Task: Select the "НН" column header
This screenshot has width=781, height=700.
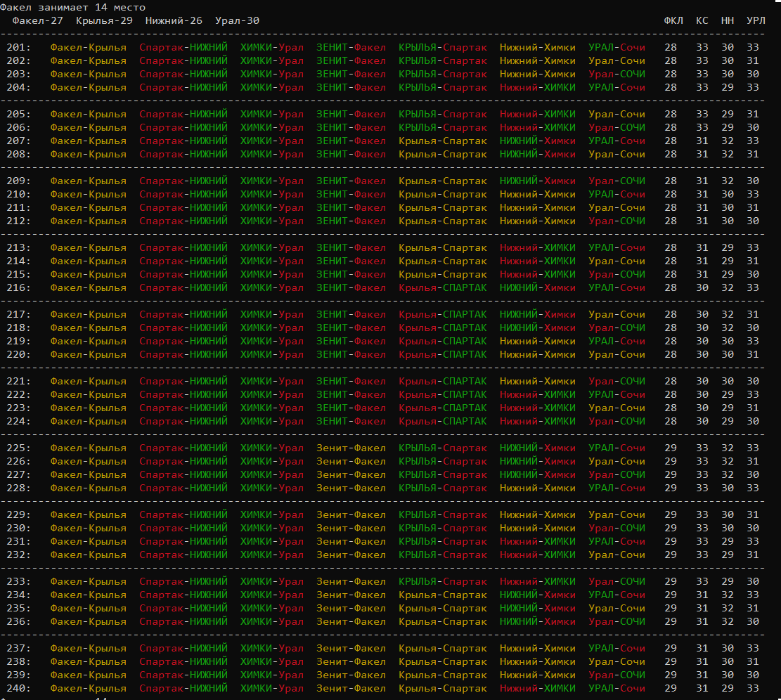Action: point(727,20)
